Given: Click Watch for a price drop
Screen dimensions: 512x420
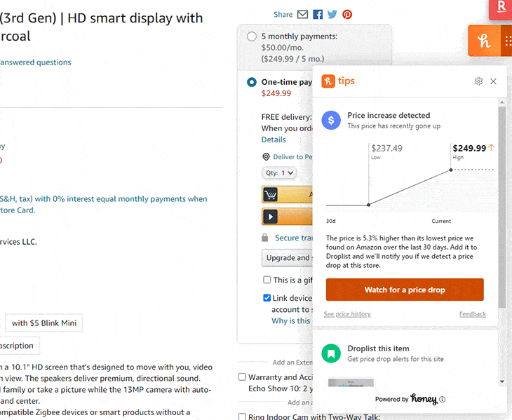Looking at the screenshot, I should [405, 290].
